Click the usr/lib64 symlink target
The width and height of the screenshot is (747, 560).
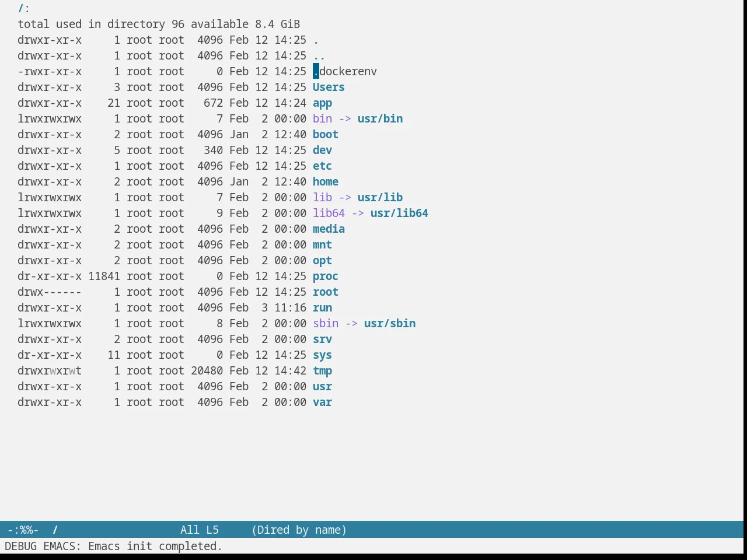399,213
